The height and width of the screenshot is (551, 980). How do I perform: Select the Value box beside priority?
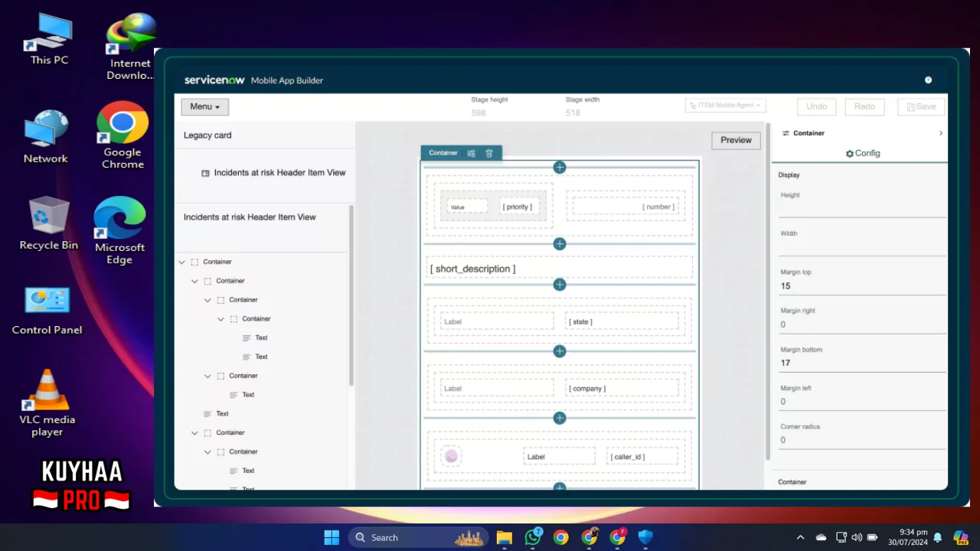[x=467, y=207]
